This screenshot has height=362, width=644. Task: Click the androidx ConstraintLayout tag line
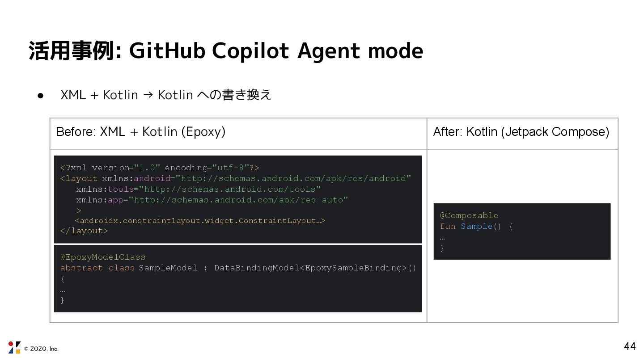point(200,221)
